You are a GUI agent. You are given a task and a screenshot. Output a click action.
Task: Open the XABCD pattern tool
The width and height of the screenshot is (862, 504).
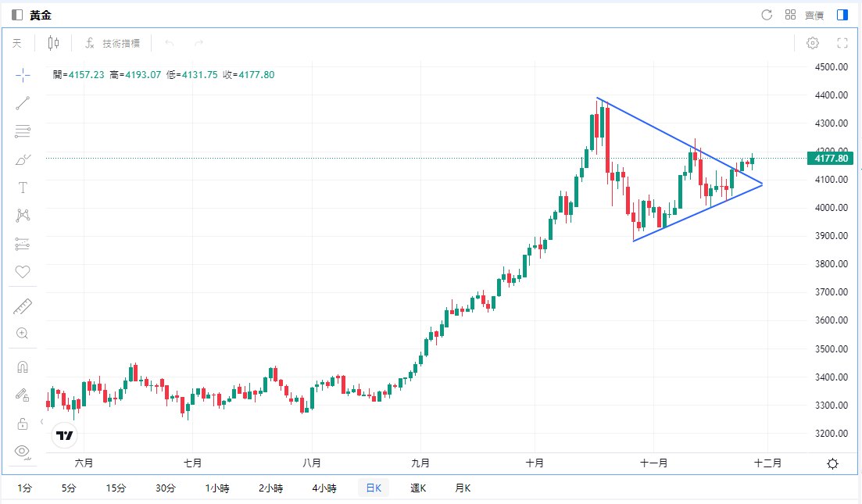click(22, 215)
